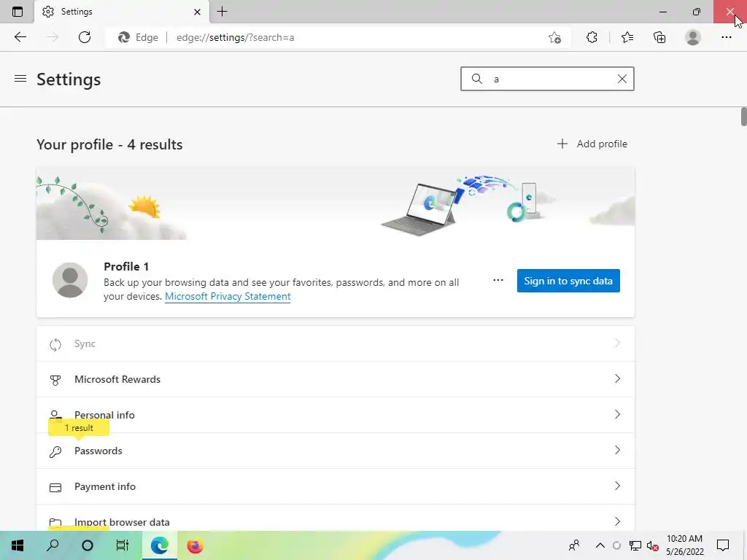Show hidden tray icons arrow
This screenshot has width=747, height=560.
click(600, 545)
